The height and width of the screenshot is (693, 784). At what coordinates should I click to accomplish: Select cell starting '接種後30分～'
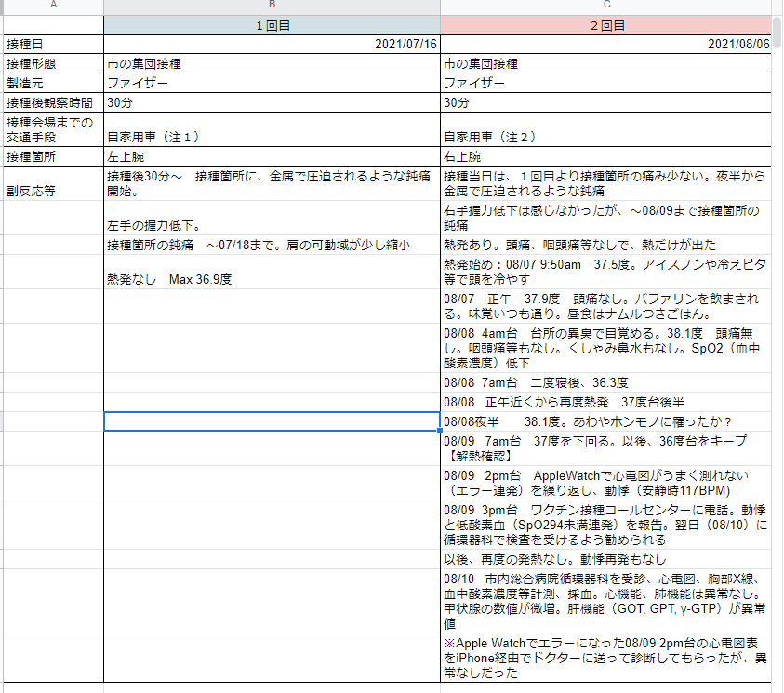[x=272, y=183]
